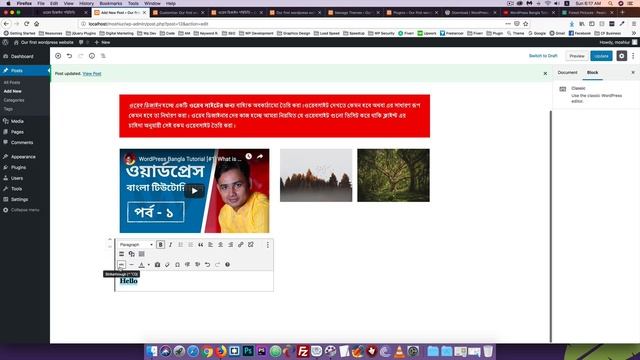
Task: Add block with inserter icon
Action: coord(58,56)
